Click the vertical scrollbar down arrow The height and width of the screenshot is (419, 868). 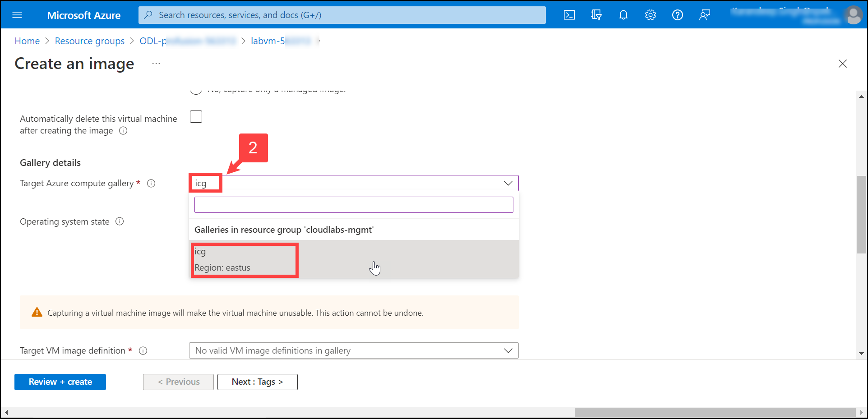tap(861, 354)
